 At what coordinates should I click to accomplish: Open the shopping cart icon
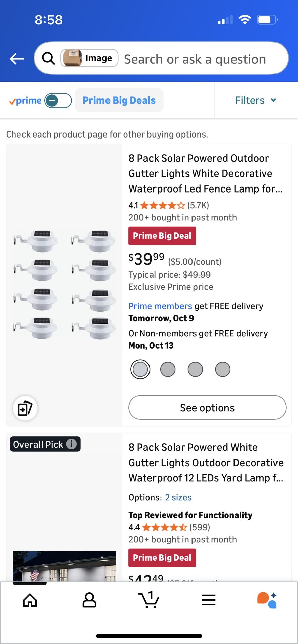coord(149,600)
